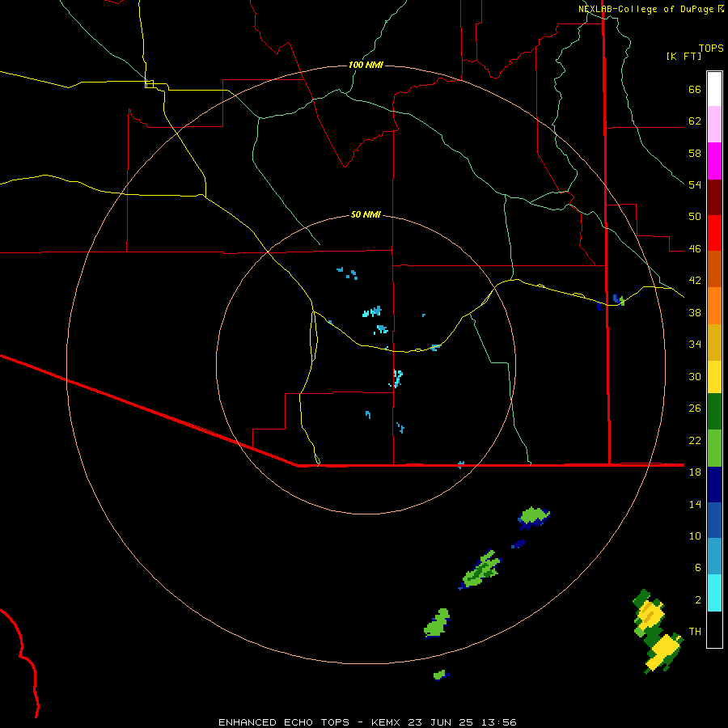728x728 pixels.
Task: Click the 100 NMI range ring label
Action: click(x=366, y=65)
